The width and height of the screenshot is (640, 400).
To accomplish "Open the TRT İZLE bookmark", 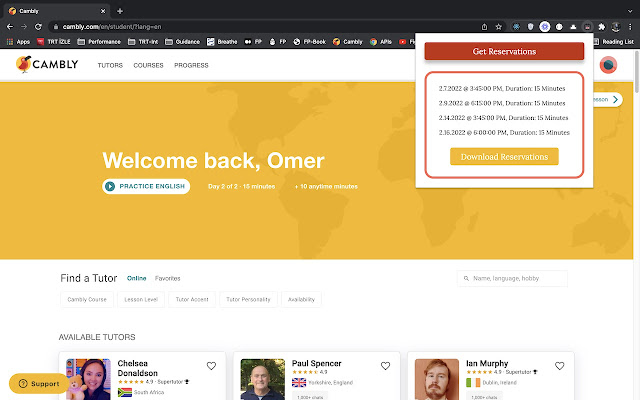I will pos(53,42).
